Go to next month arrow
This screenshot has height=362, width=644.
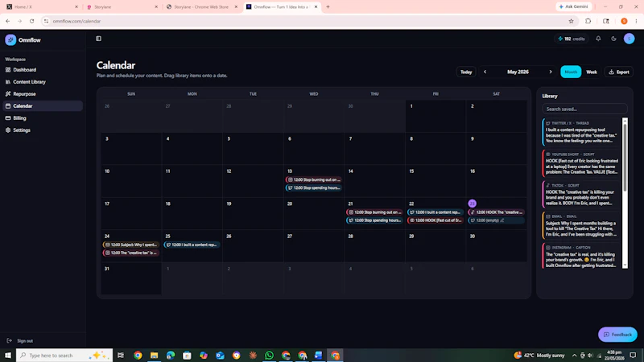(x=551, y=72)
